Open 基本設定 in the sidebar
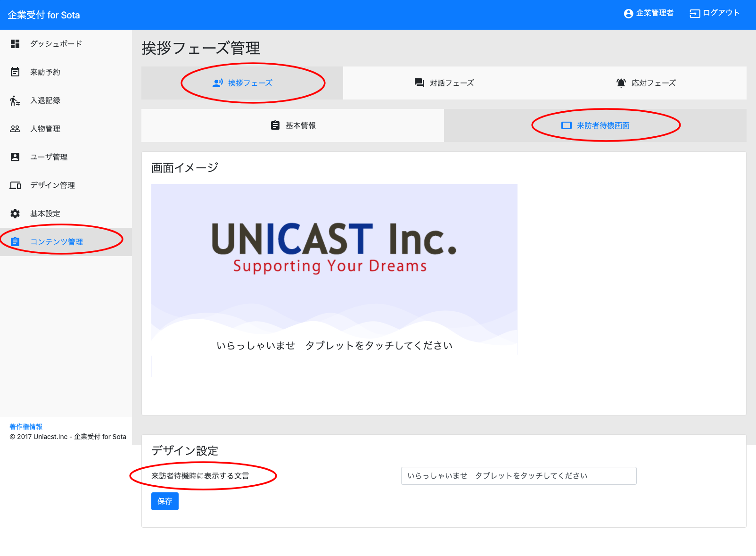This screenshot has width=756, height=556. pyautogui.click(x=66, y=214)
